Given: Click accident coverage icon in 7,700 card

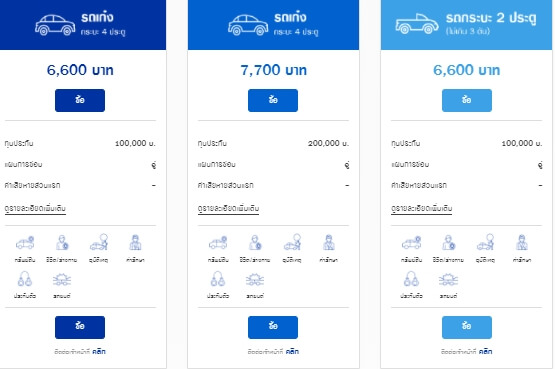Looking at the screenshot, I should pos(292,242).
